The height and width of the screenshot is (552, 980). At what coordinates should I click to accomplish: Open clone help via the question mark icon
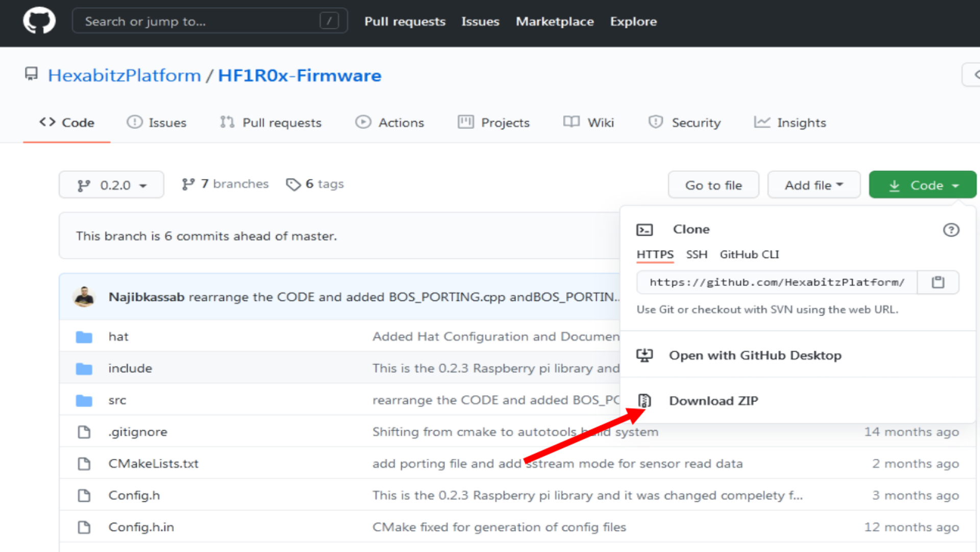(951, 230)
